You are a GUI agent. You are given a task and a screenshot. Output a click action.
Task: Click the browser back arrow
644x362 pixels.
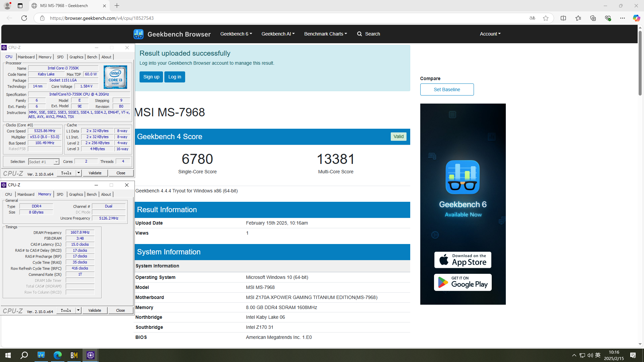click(9, 18)
